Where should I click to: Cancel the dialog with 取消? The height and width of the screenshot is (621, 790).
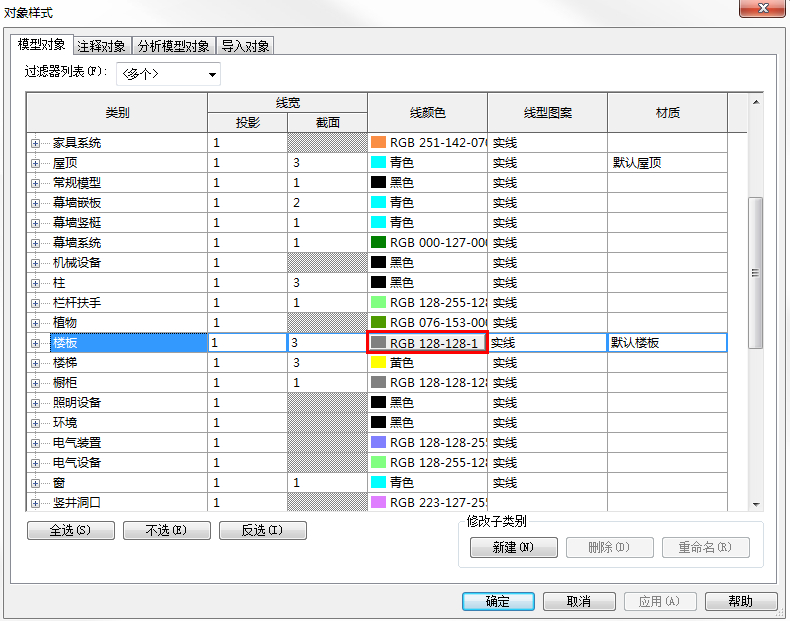[579, 601]
